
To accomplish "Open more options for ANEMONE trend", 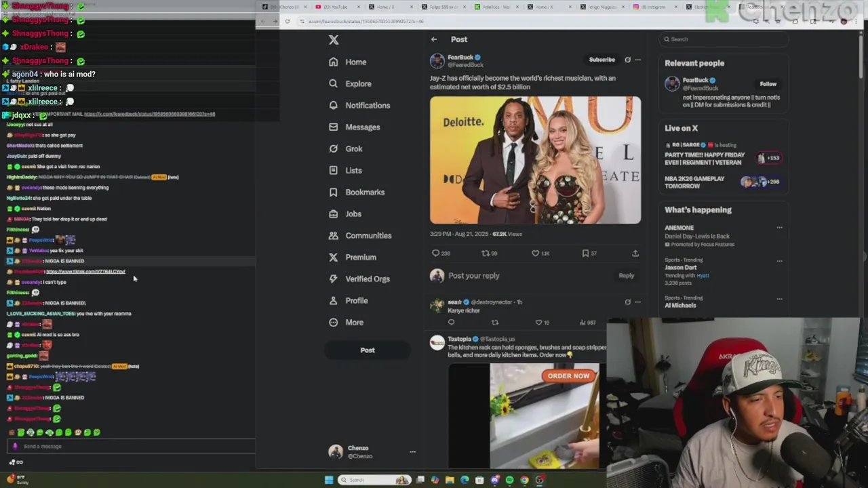I will pos(779,228).
